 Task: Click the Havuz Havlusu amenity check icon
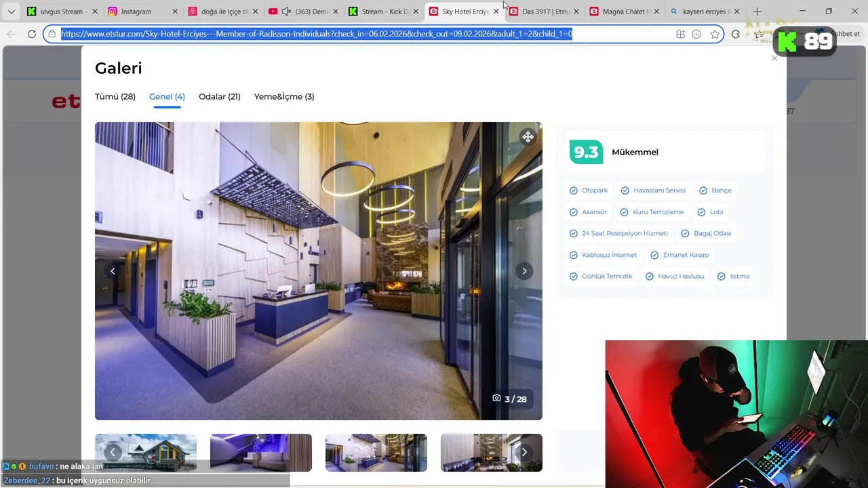(x=650, y=277)
